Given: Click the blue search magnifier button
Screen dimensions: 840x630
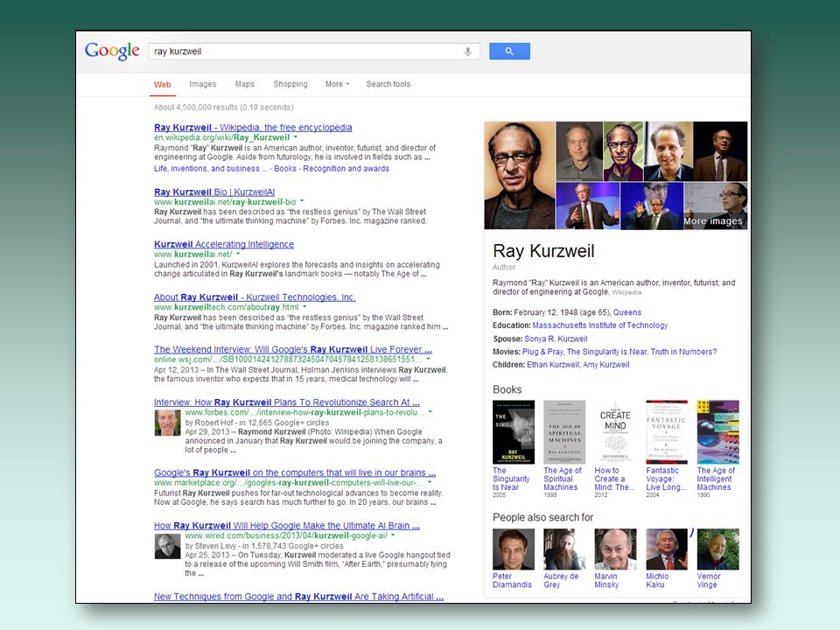Looking at the screenshot, I should pyautogui.click(x=509, y=52).
